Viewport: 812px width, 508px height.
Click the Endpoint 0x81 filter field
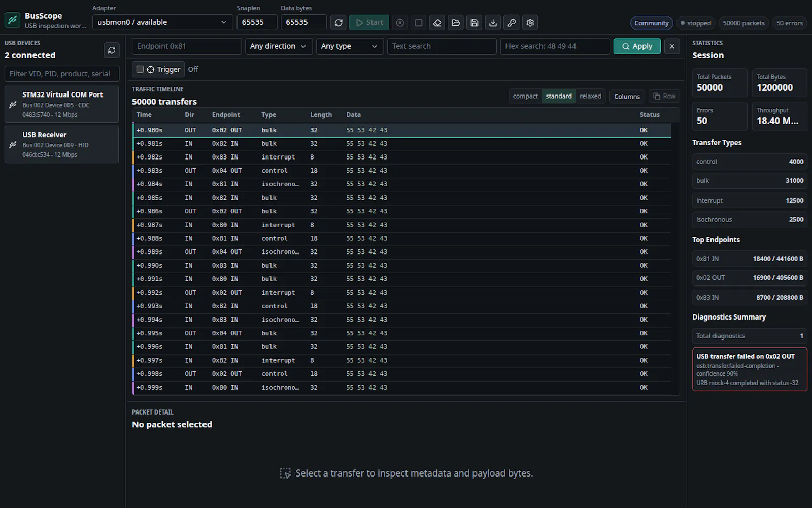187,46
